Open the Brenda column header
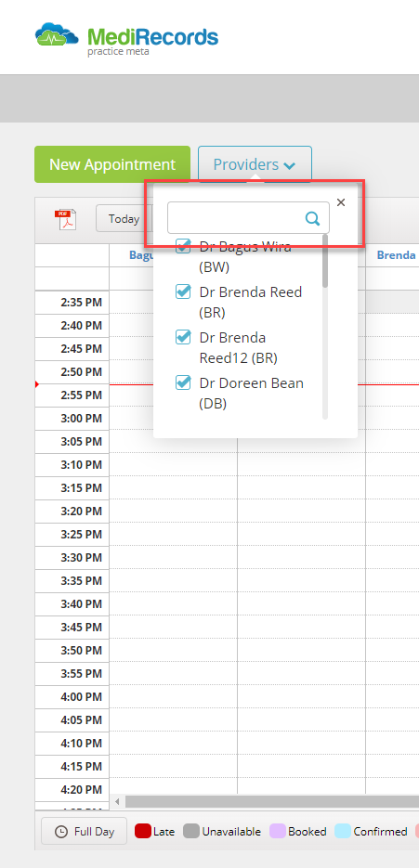 (x=397, y=255)
